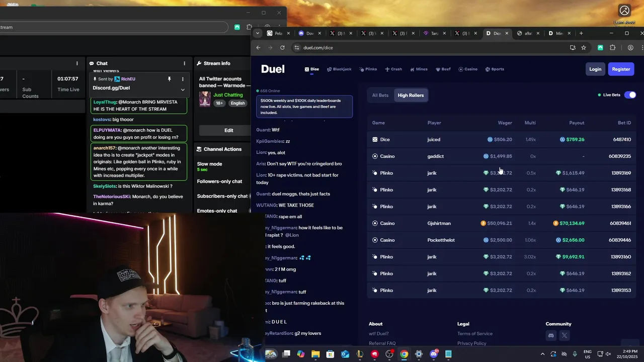Go to Sports in the Duel navigation
This screenshot has height=362, width=644.
495,69
